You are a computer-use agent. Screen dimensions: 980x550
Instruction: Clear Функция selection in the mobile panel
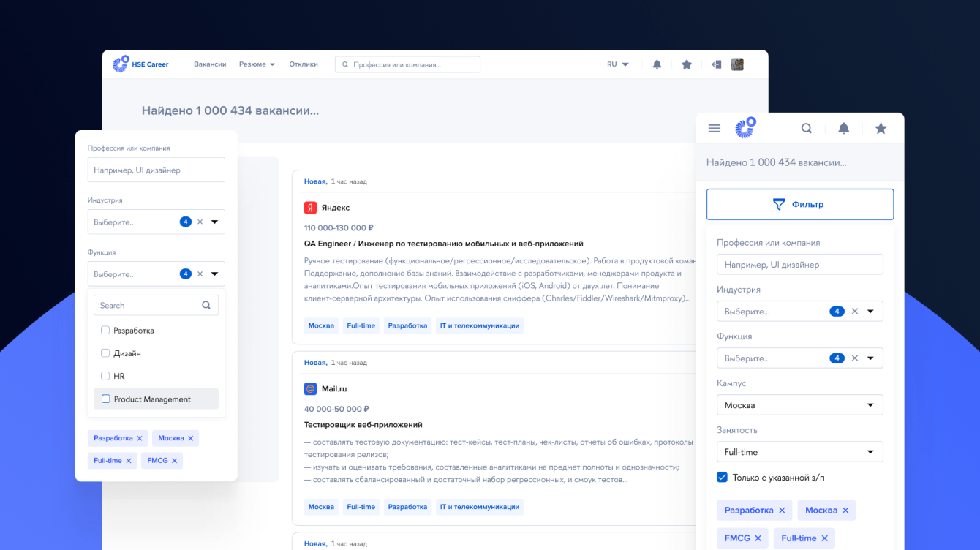(x=854, y=358)
